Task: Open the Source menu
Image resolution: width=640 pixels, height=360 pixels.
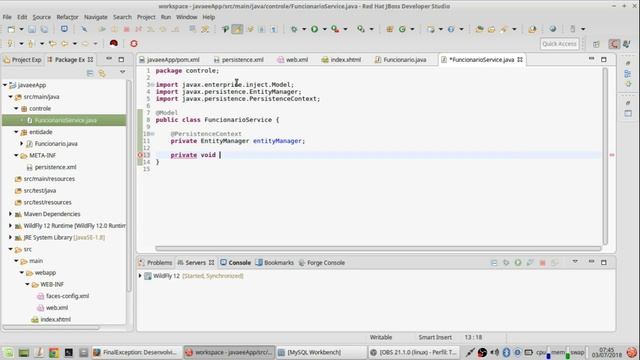Action: [42, 17]
